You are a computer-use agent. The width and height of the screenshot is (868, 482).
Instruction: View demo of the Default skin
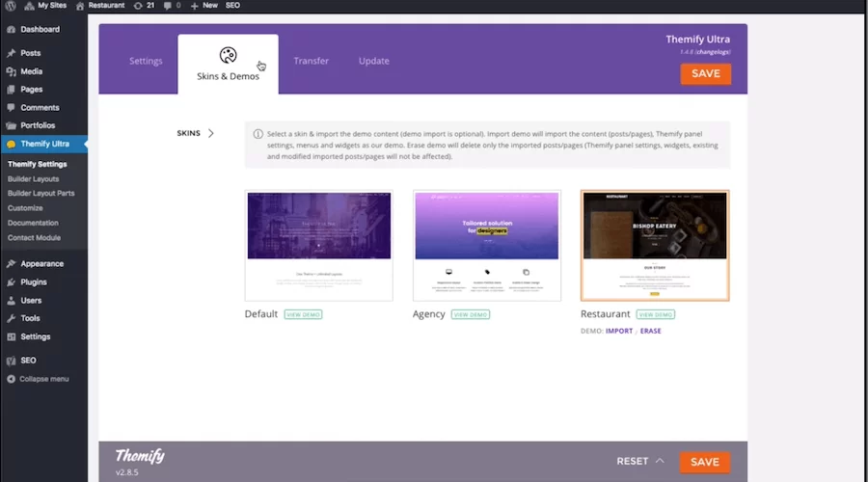coord(304,314)
